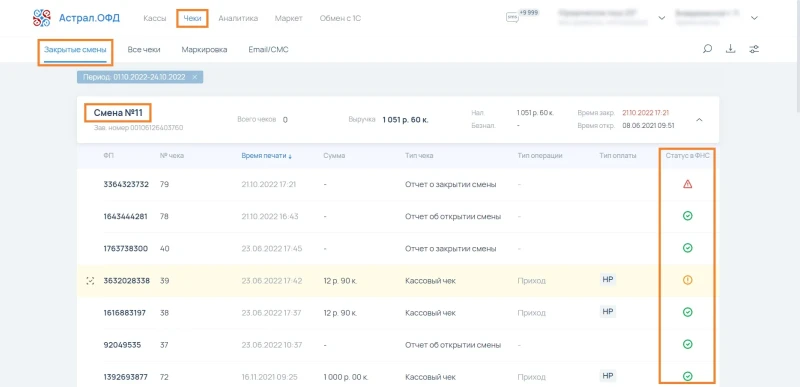Switch to Email/СМС tab
800x387 pixels.
(x=268, y=50)
